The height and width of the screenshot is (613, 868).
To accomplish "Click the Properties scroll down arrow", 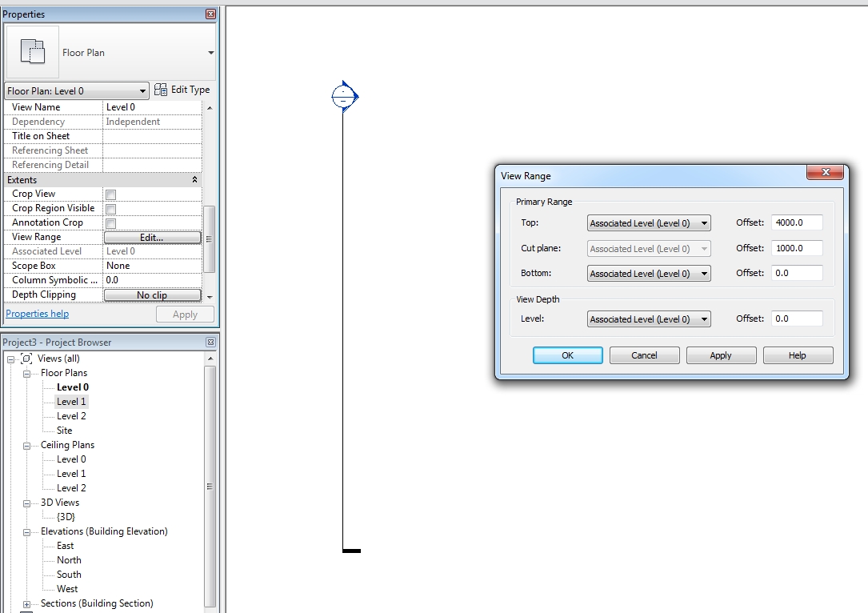I will 210,298.
